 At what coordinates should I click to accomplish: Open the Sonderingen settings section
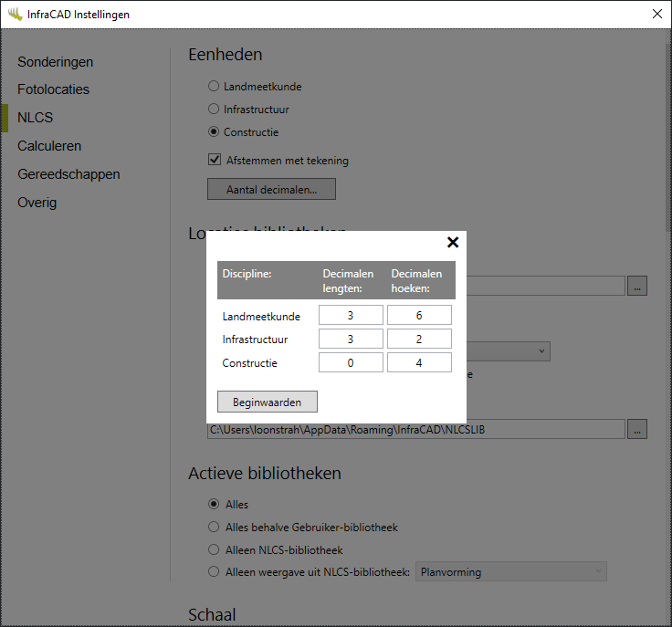(55, 62)
